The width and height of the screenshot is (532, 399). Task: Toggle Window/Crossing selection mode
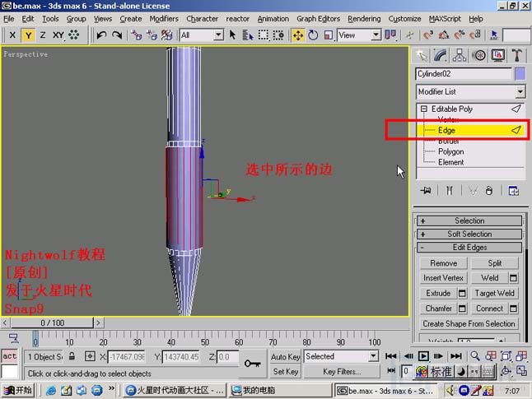tap(278, 35)
